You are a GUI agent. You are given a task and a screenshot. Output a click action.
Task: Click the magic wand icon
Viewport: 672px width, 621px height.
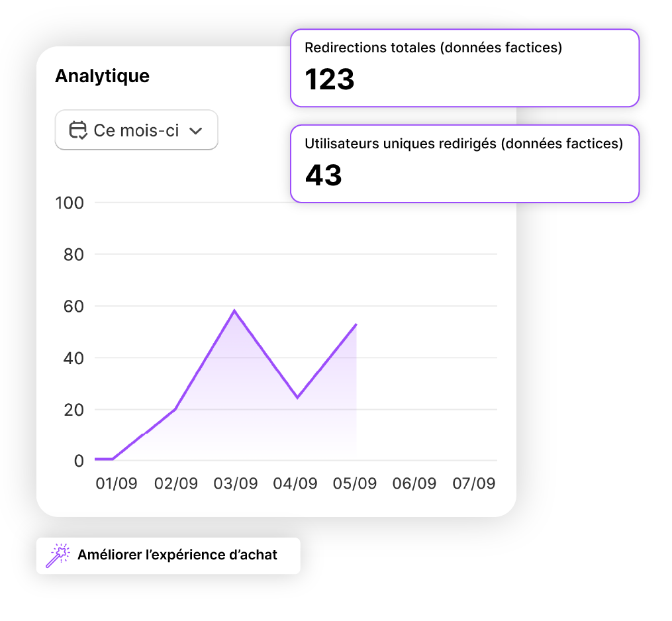click(x=58, y=555)
